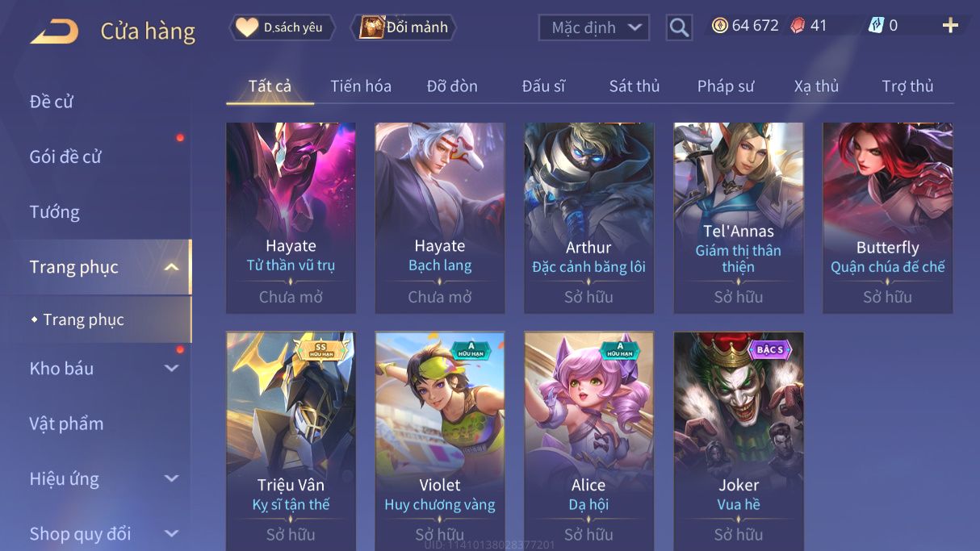This screenshot has height=551, width=980.
Task: Open the Hayate Tử thần vũ trụ skin
Action: pos(291,218)
